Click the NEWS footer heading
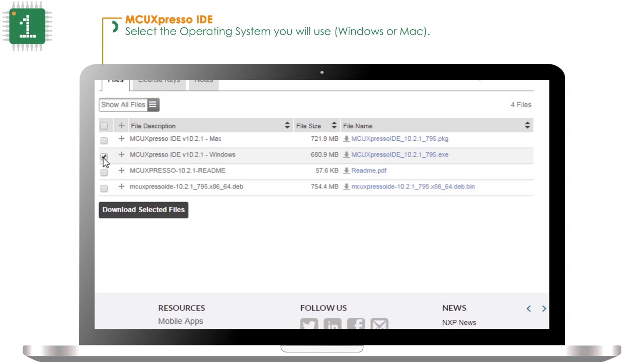644x362 pixels. [454, 308]
